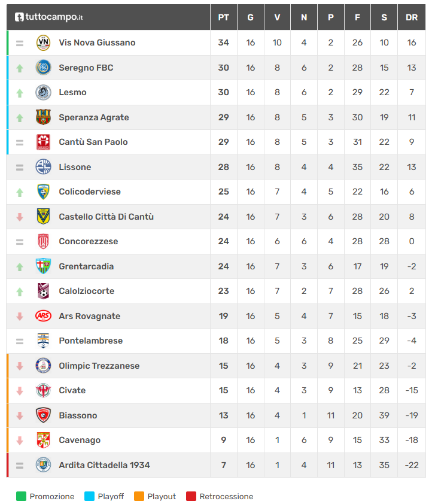Open Lissone team page link
Viewport: 432px width, 504px height.
75,167
